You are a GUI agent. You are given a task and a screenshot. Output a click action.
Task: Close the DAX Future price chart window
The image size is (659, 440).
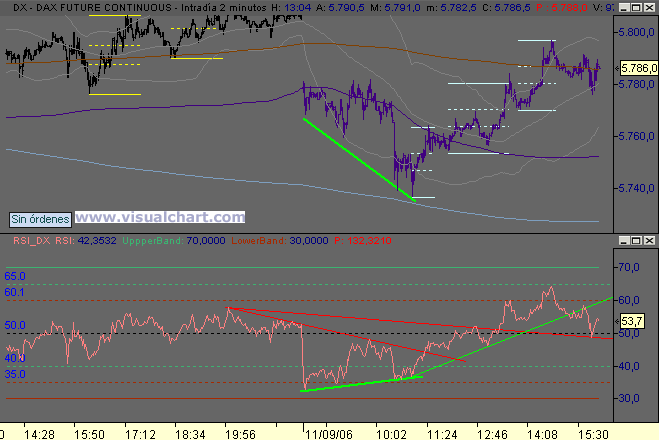649,8
